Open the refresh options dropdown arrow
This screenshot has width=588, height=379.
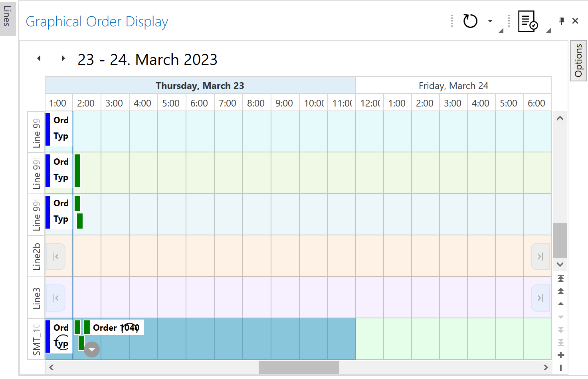point(490,21)
